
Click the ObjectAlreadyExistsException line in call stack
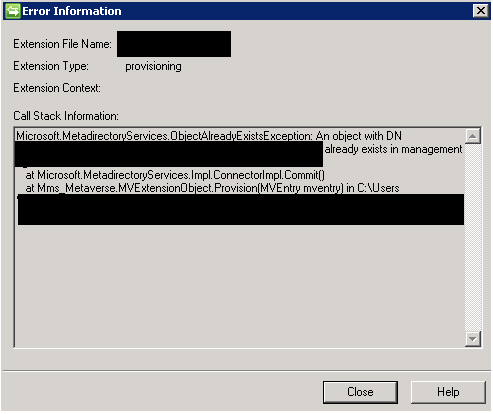coord(209,136)
